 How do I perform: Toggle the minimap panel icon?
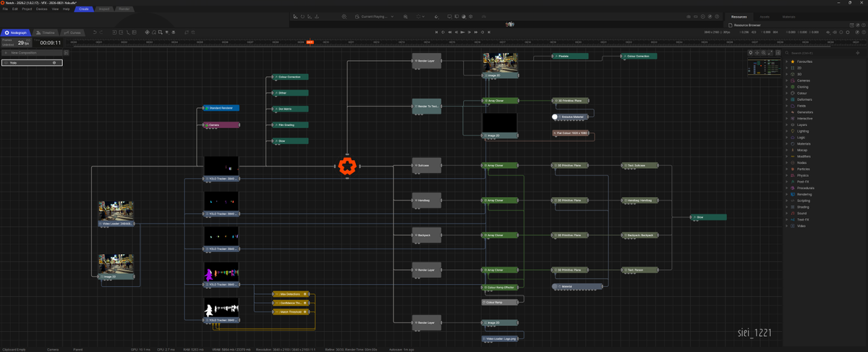pos(778,53)
